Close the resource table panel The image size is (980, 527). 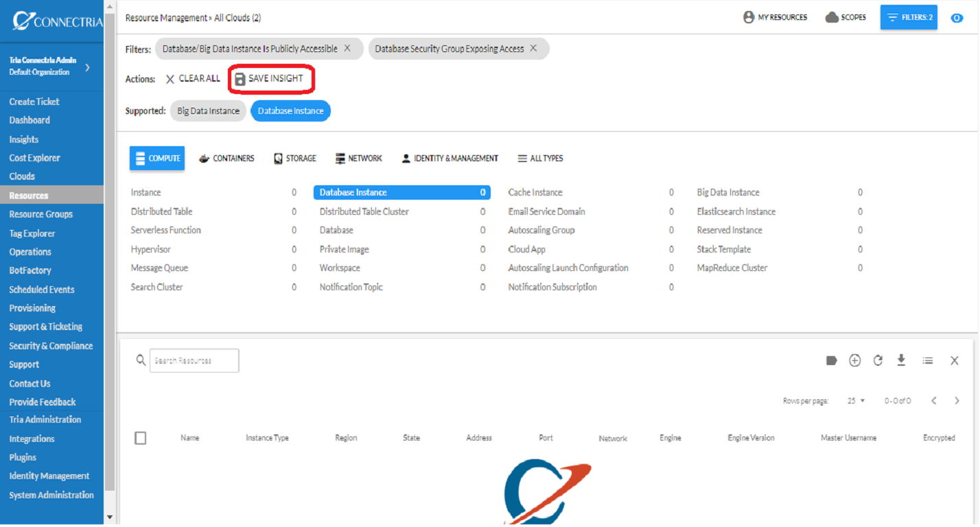pos(954,360)
